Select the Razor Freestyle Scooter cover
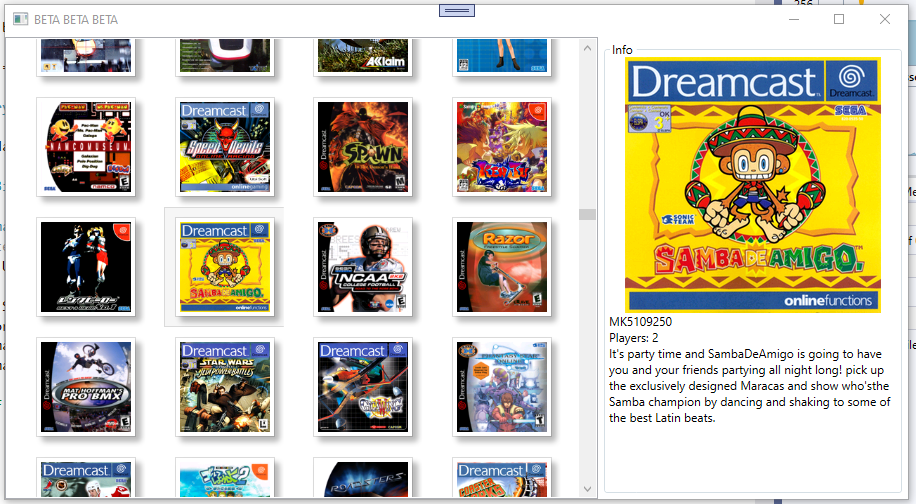The height and width of the screenshot is (504, 916). [502, 267]
